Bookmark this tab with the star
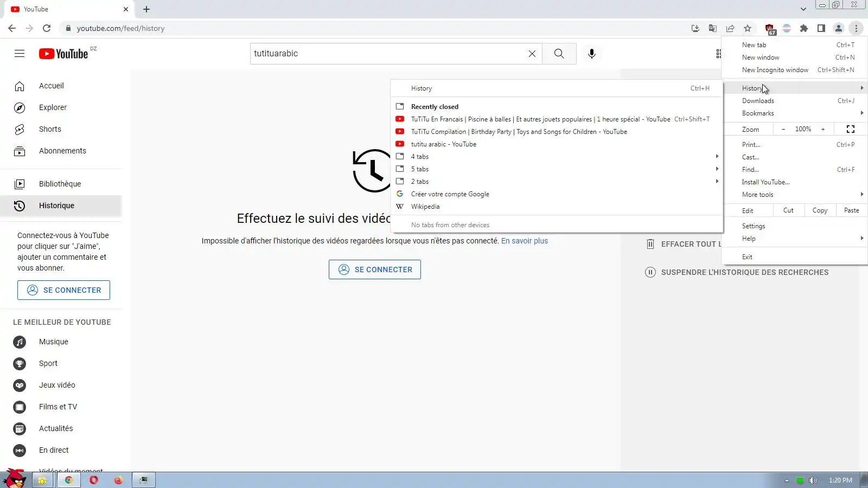868x488 pixels. 748,28
